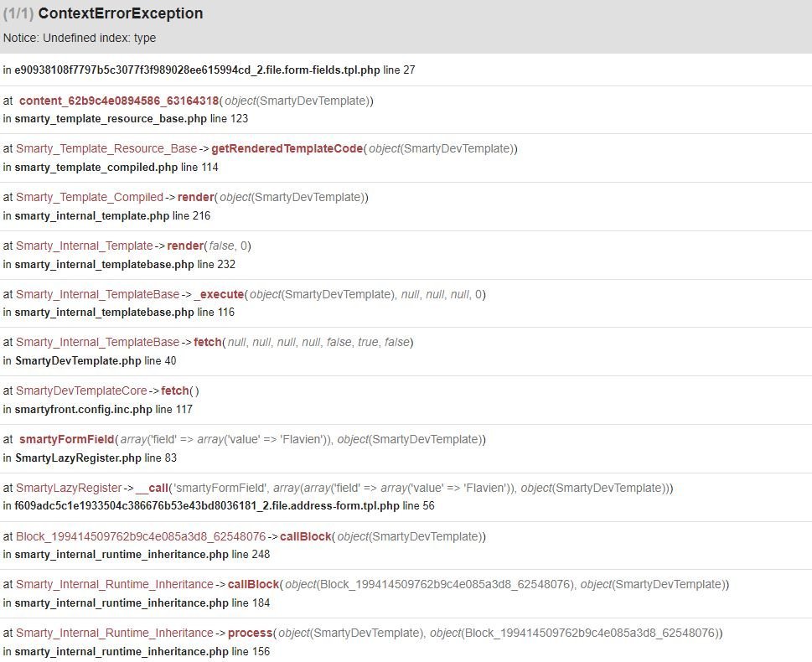The width and height of the screenshot is (812, 662).
Task: Open the address-form.tpl.php line 56 file link
Action: (x=207, y=505)
